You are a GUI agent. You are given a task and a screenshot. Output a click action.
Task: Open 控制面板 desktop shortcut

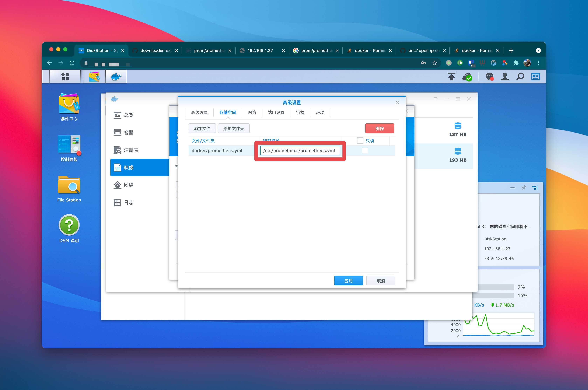(69, 148)
